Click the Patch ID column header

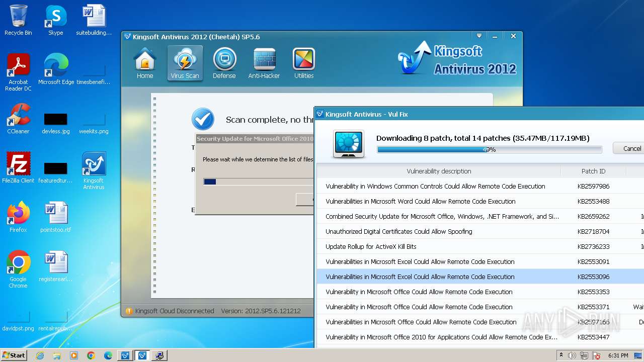(x=593, y=171)
